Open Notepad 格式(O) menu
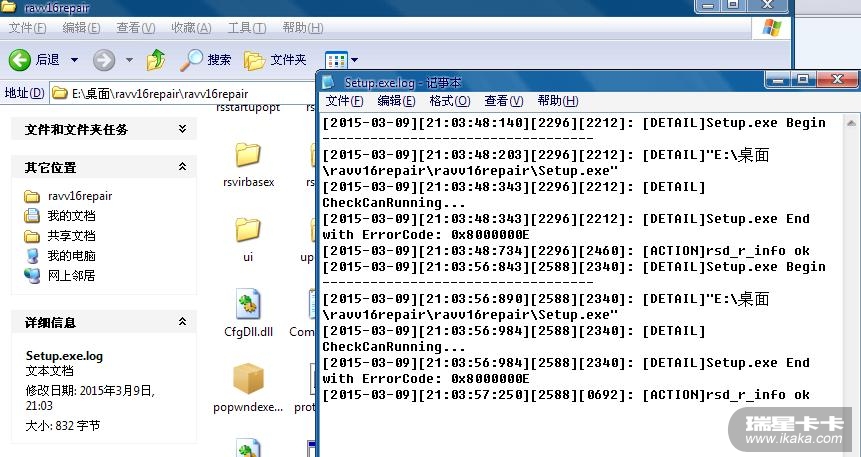The height and width of the screenshot is (457, 861). click(x=450, y=101)
